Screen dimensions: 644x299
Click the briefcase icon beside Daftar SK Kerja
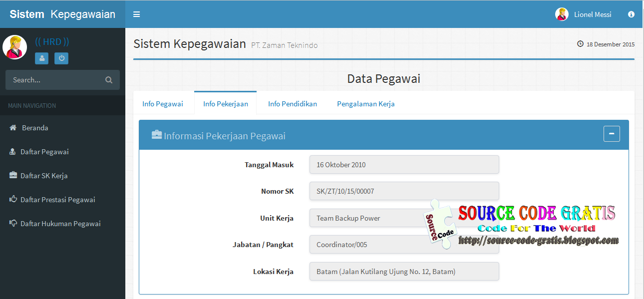point(12,176)
